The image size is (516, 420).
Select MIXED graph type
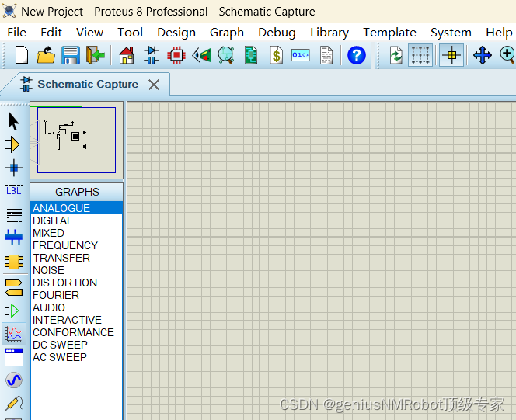click(77, 233)
